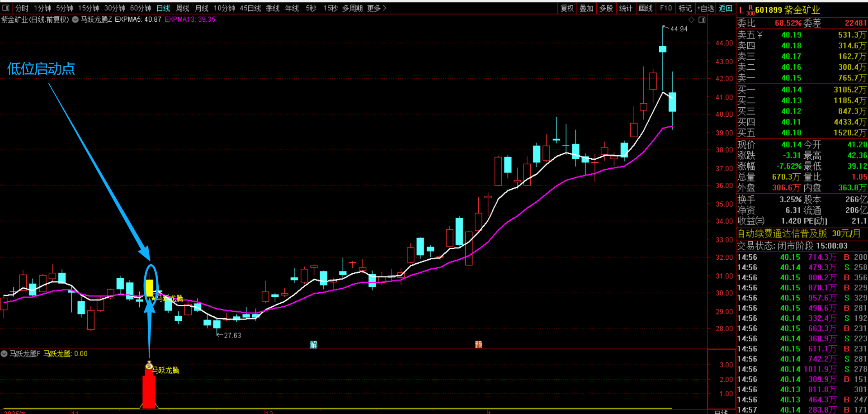Select the 1分钟 period tab
Screen dimensions: 868x414
(42, 8)
